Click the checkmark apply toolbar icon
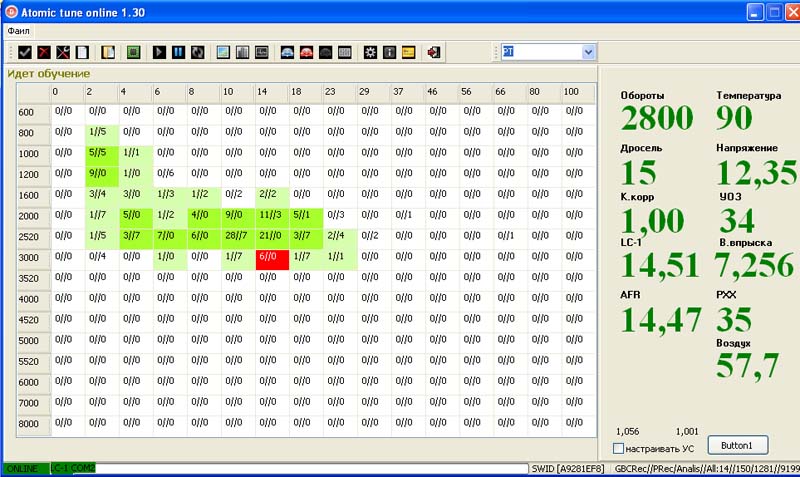 click(x=24, y=52)
